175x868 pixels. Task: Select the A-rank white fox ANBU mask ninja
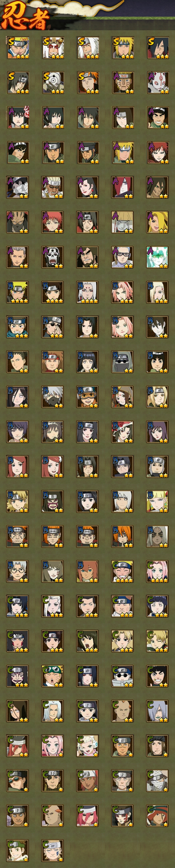pos(157,83)
